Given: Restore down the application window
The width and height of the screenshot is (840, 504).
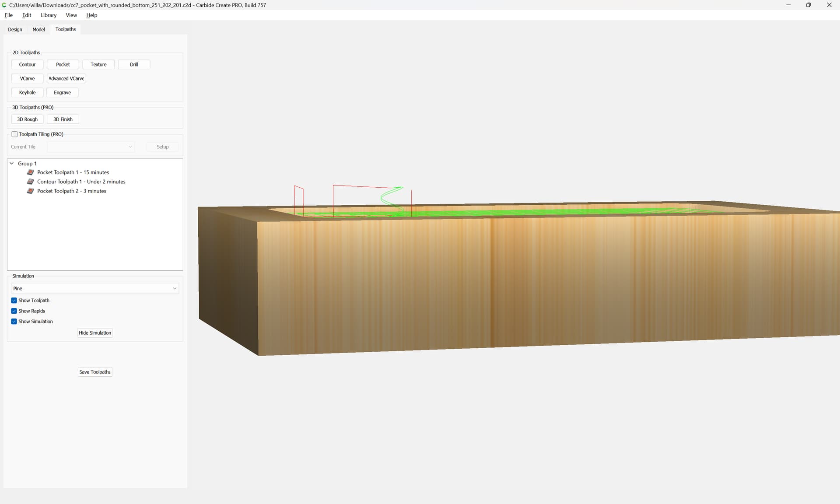Looking at the screenshot, I should (808, 5).
